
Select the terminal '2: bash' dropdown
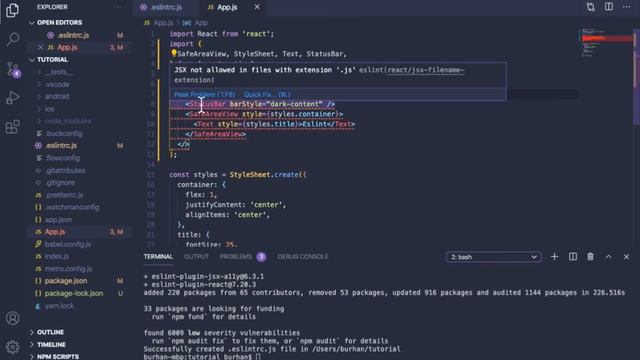pos(493,257)
